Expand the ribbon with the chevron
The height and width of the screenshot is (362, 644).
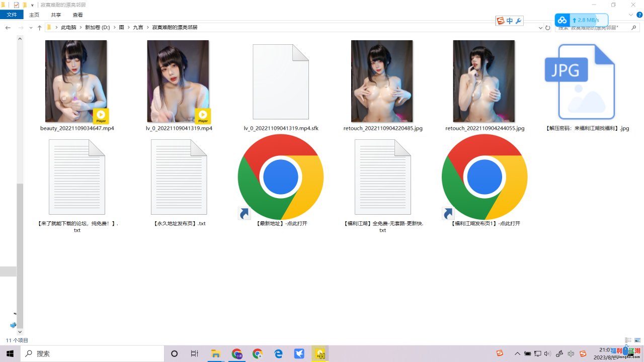click(x=631, y=15)
